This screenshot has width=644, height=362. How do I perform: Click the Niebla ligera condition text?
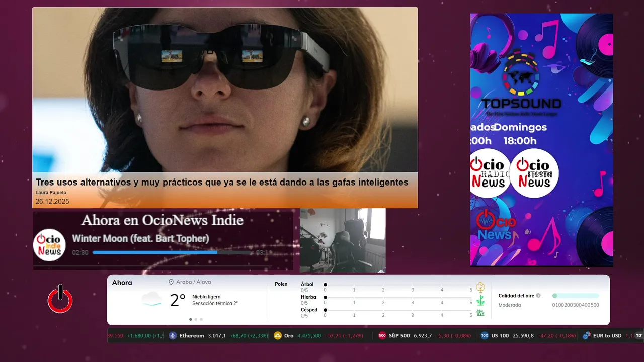[x=206, y=297]
